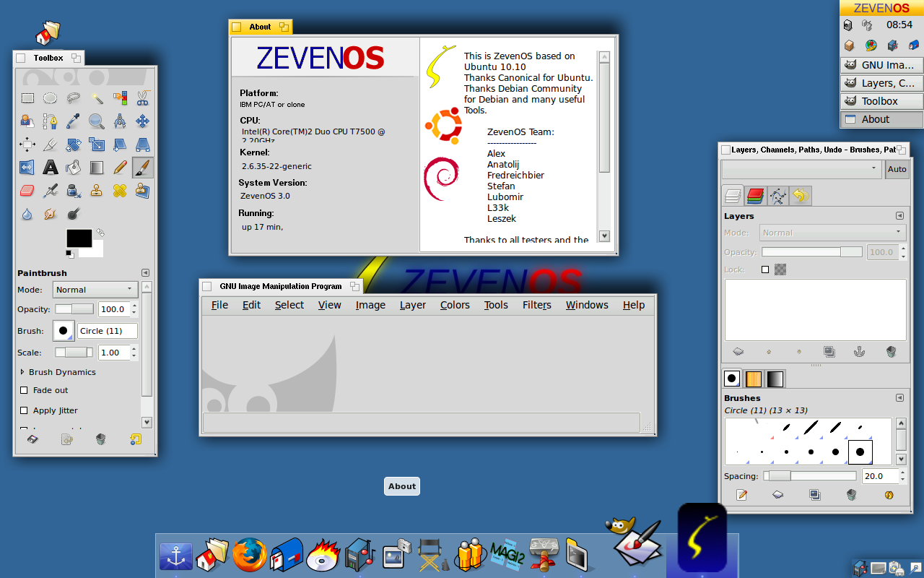Expand the Brush Dynamics section

22,372
